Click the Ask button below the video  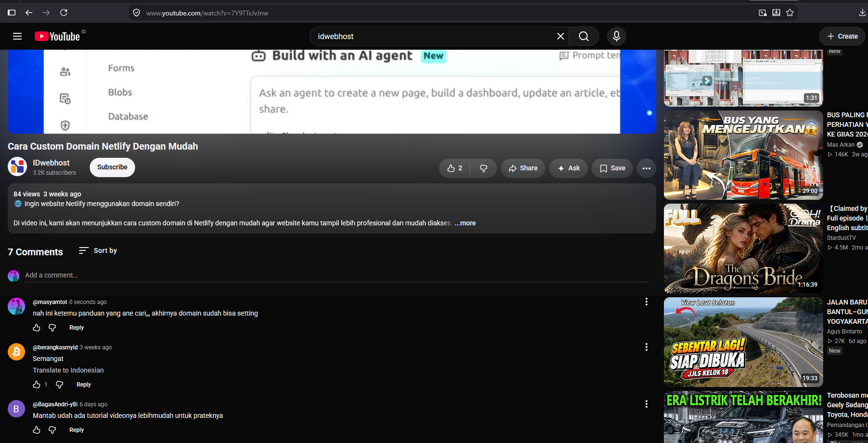click(568, 168)
